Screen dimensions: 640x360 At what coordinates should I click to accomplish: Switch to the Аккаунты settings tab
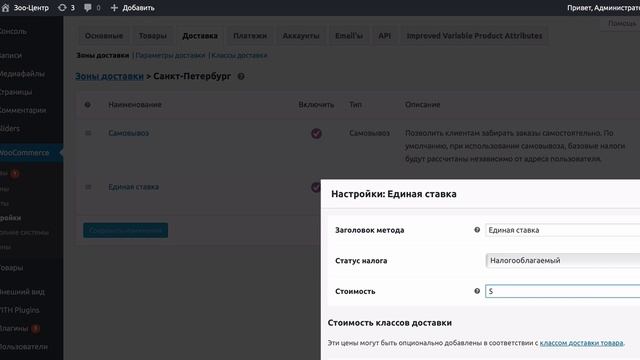(301, 36)
